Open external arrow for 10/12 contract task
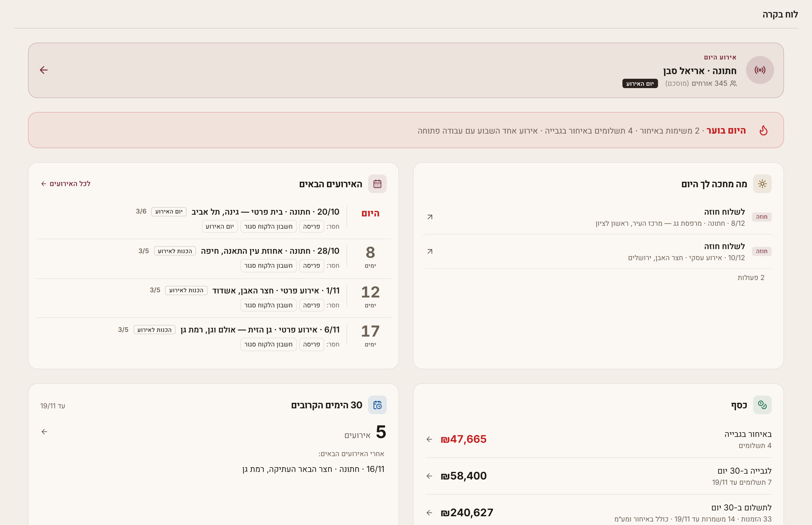 tap(430, 252)
